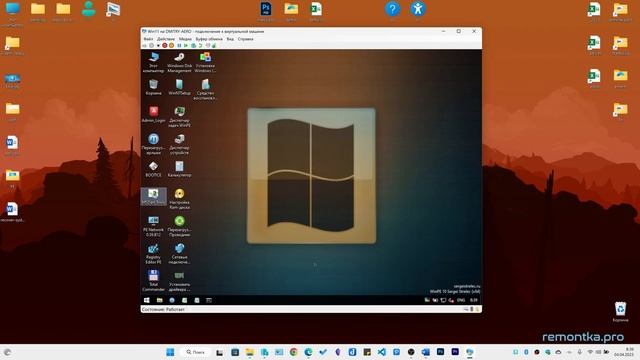The image size is (640, 360).
Task: Open the blue question mark help icon
Action: (x=392, y=11)
